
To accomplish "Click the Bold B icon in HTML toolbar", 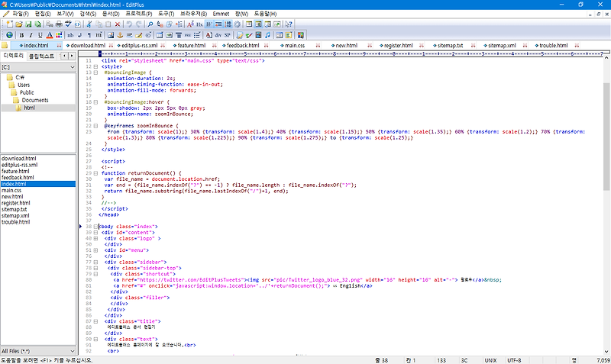I will [21, 35].
